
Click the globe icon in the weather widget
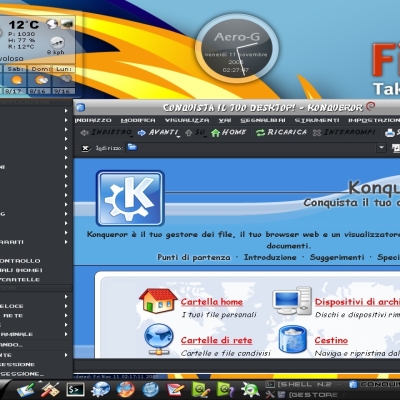point(51,24)
